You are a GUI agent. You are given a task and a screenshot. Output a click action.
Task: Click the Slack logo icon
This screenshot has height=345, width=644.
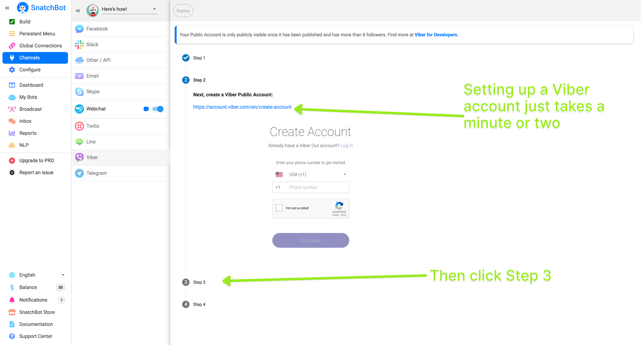(x=79, y=44)
